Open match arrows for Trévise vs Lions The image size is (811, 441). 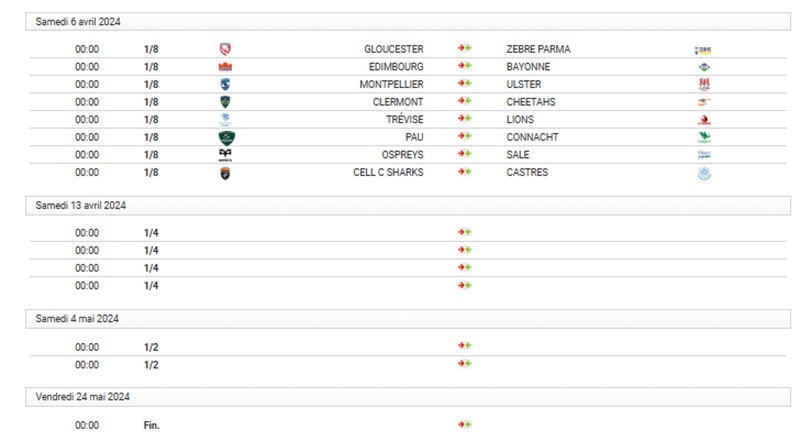click(x=464, y=120)
